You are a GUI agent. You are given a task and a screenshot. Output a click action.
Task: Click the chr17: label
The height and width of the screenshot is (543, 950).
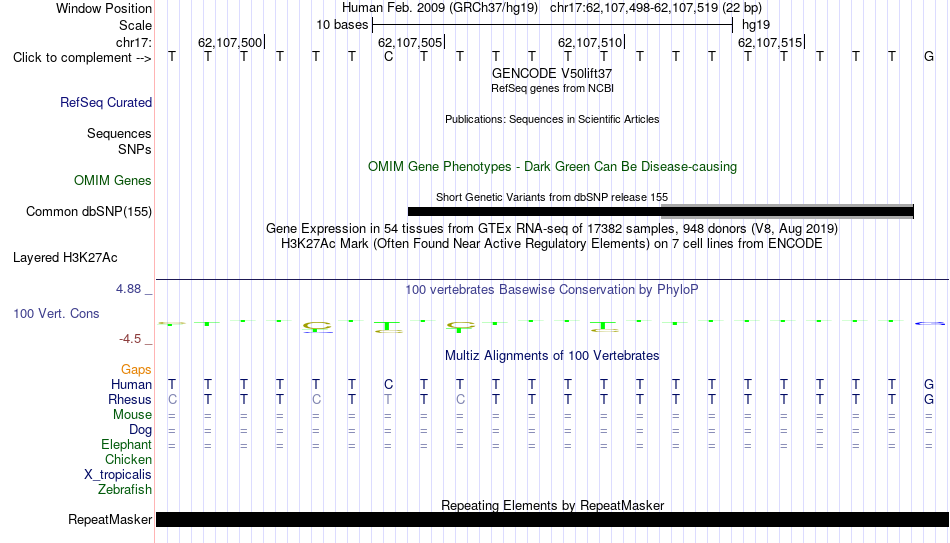pyautogui.click(x=134, y=42)
